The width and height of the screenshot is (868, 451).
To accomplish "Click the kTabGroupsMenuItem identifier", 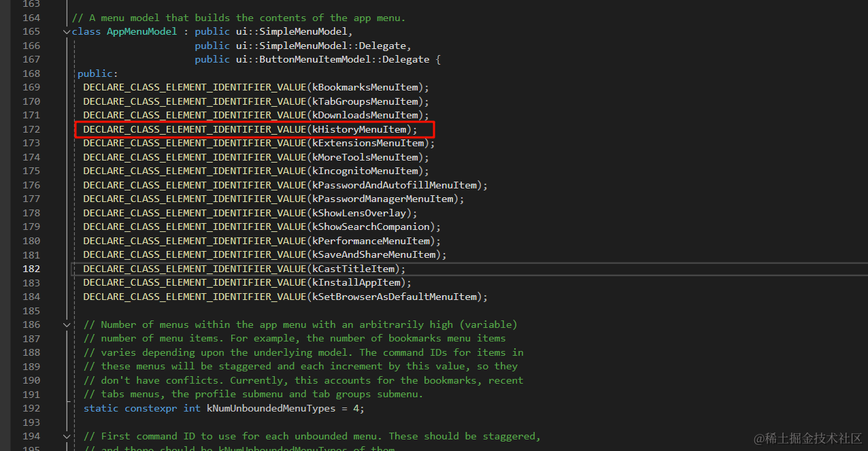I will pos(366,101).
